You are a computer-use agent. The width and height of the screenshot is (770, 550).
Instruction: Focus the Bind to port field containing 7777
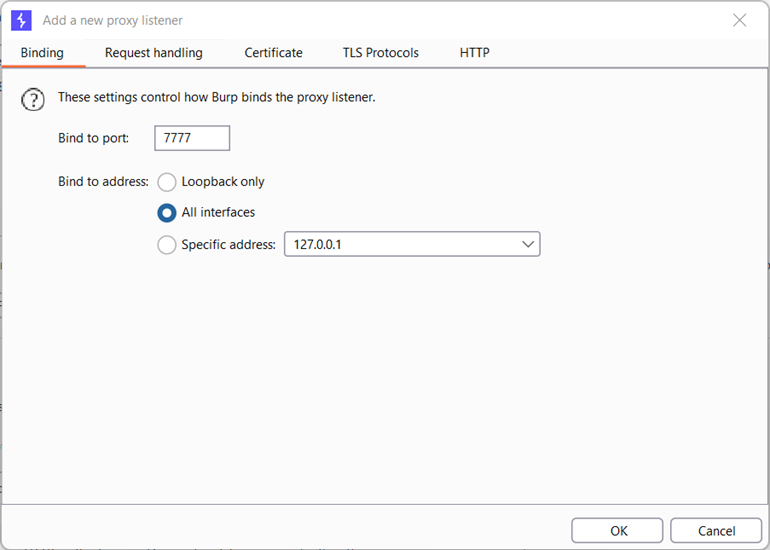point(192,138)
